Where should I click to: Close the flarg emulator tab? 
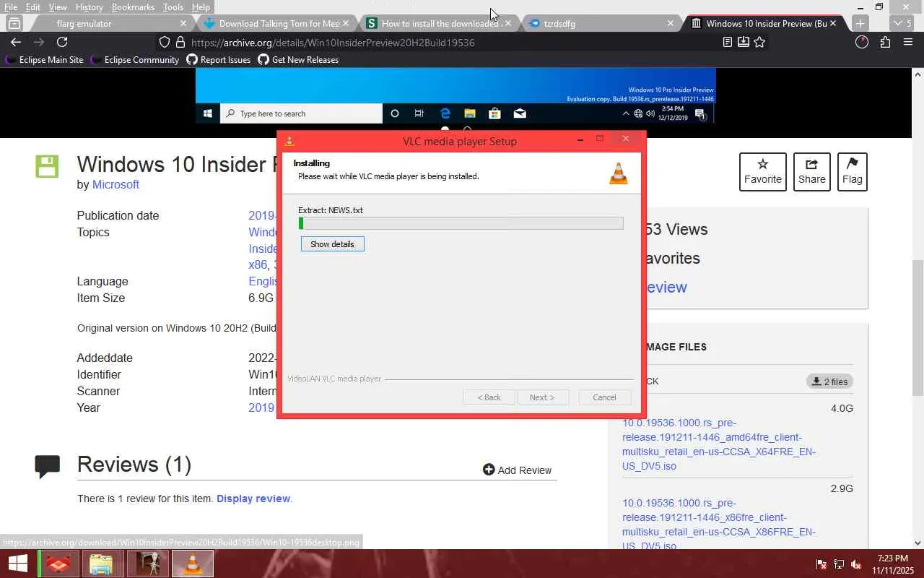[182, 23]
